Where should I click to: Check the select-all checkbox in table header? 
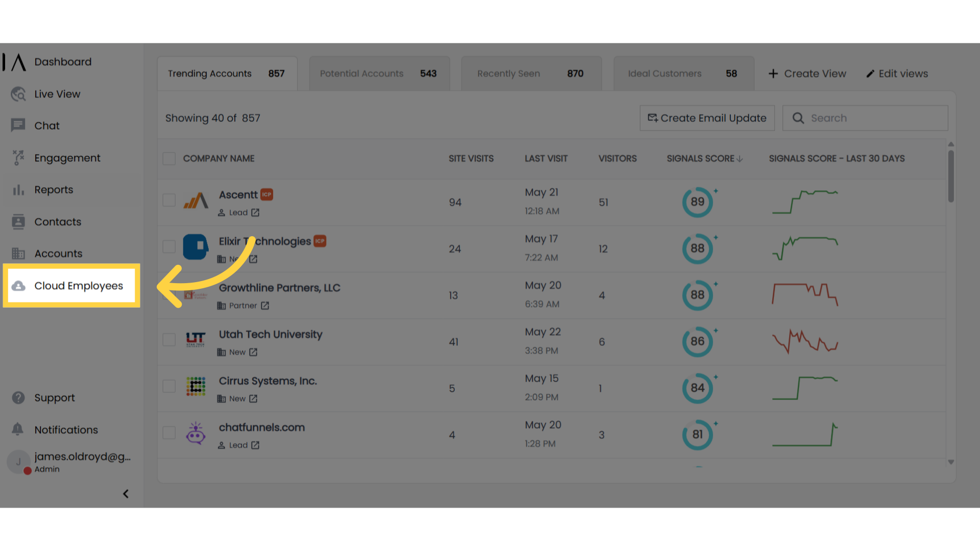[x=169, y=159]
